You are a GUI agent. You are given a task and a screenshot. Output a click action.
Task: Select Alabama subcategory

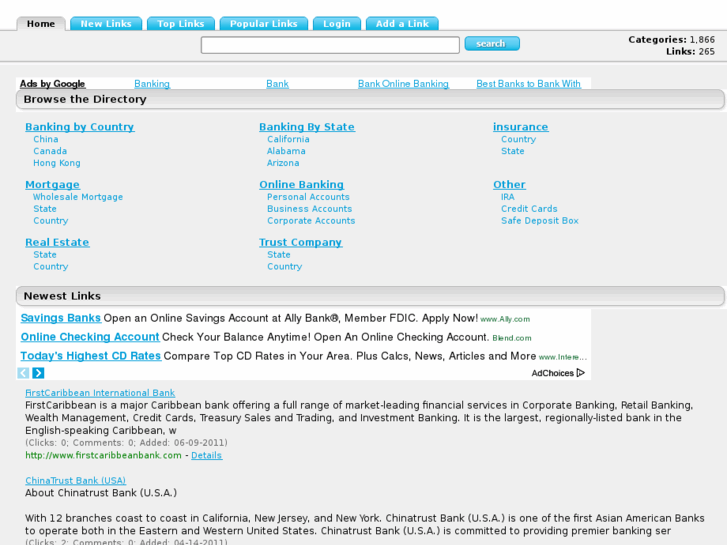point(286,151)
